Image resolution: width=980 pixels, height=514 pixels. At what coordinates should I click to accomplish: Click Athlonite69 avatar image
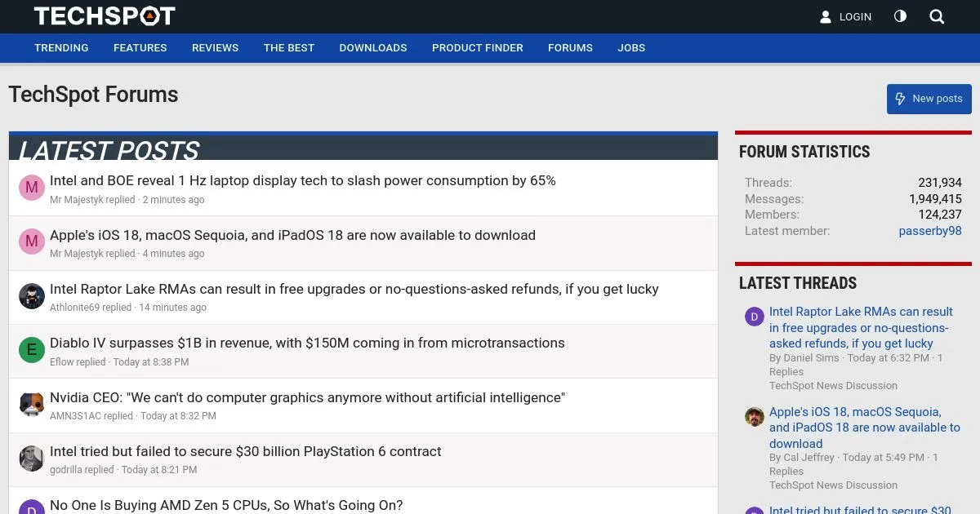pyautogui.click(x=32, y=296)
